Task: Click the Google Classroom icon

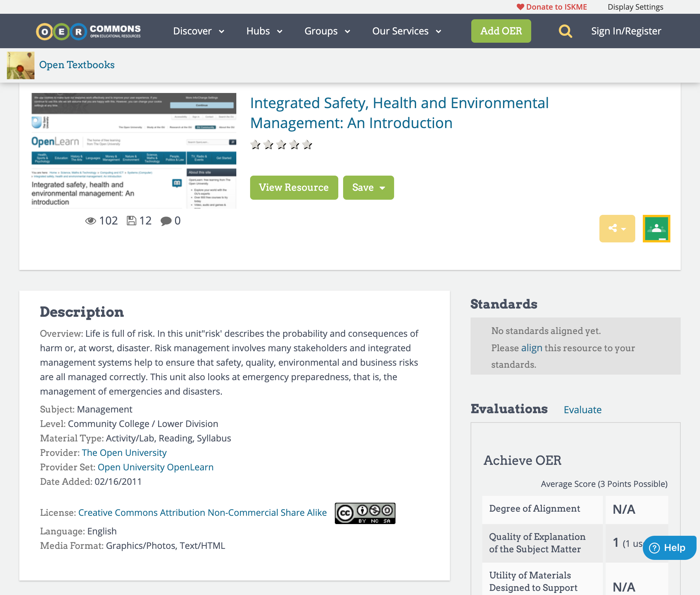Action: 656,229
